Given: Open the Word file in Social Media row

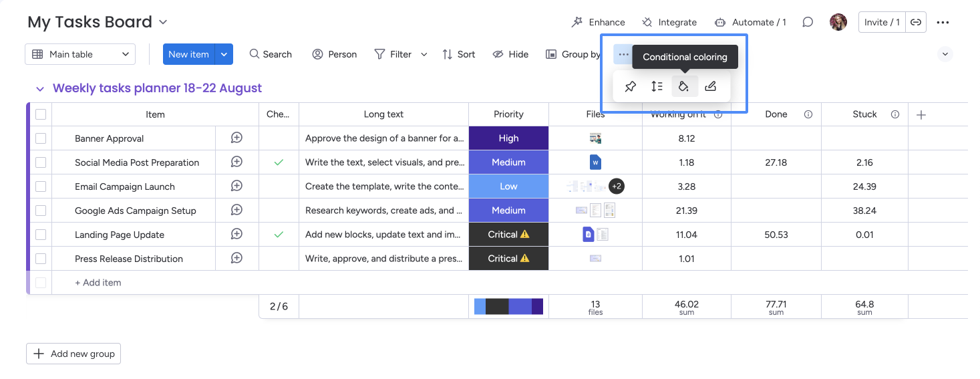Looking at the screenshot, I should pos(595,162).
